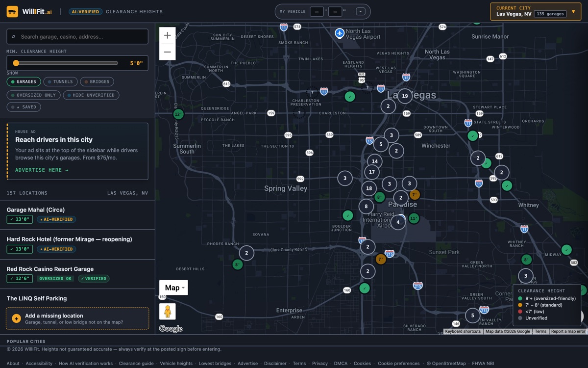
Task: Enable the Hide Unverified filter
Action: click(91, 95)
